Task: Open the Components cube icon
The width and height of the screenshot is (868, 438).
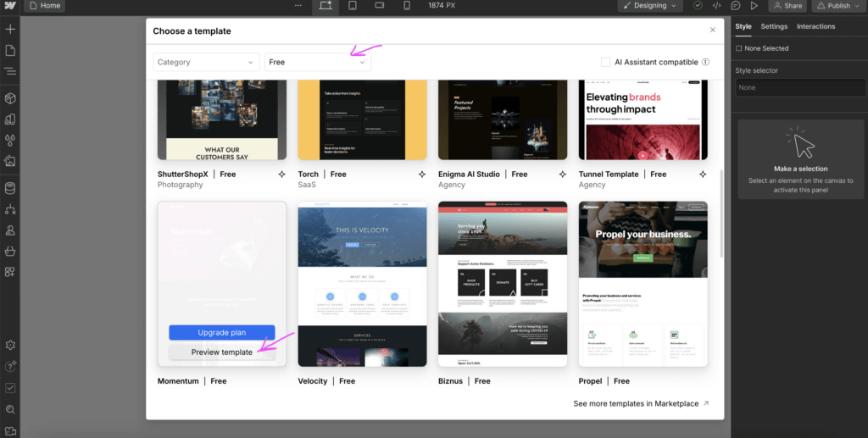Action: tap(10, 98)
